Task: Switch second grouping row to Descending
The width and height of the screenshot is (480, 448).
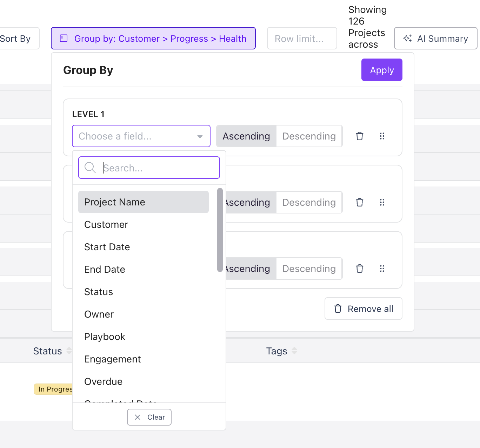Action: click(x=309, y=202)
